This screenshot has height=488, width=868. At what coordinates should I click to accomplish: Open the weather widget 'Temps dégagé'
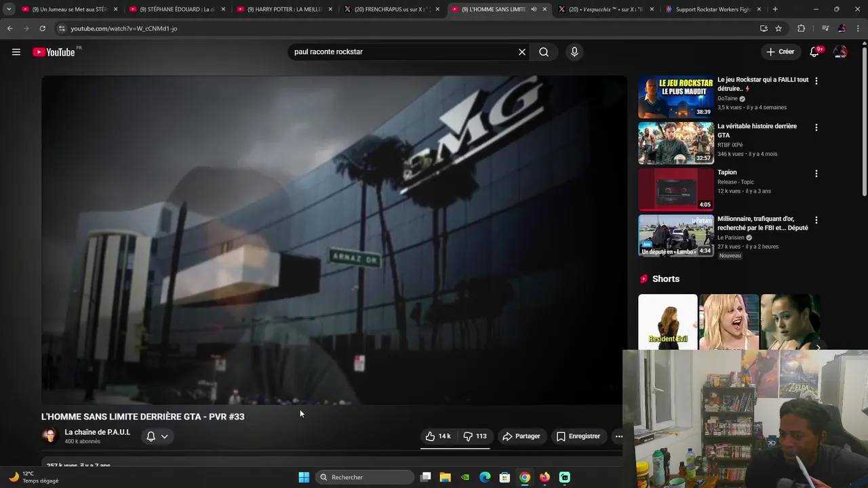pos(34,477)
